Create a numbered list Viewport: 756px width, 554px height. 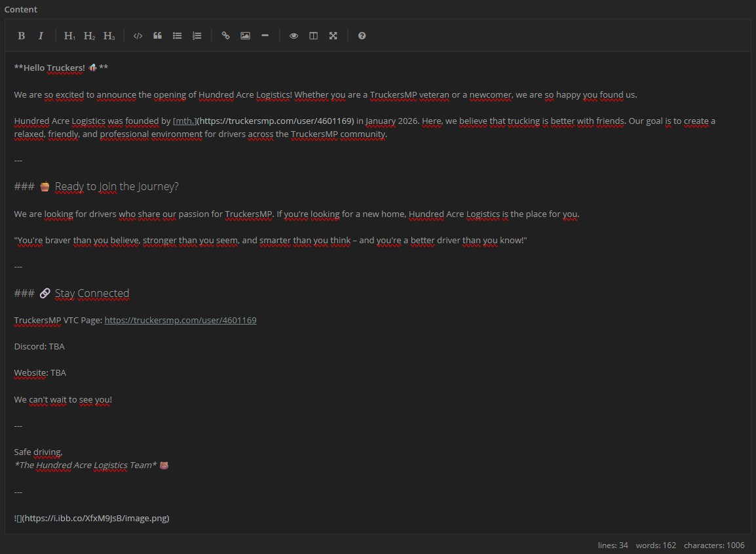click(x=197, y=35)
